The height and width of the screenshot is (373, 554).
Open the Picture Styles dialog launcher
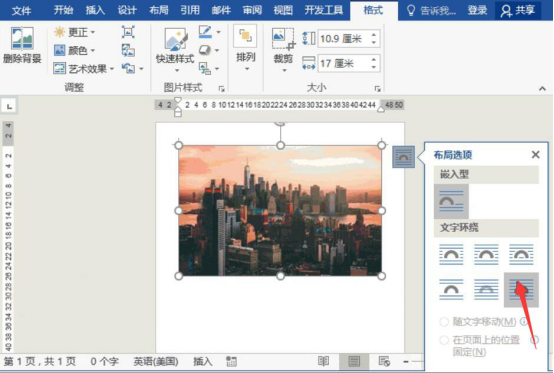pos(222,89)
